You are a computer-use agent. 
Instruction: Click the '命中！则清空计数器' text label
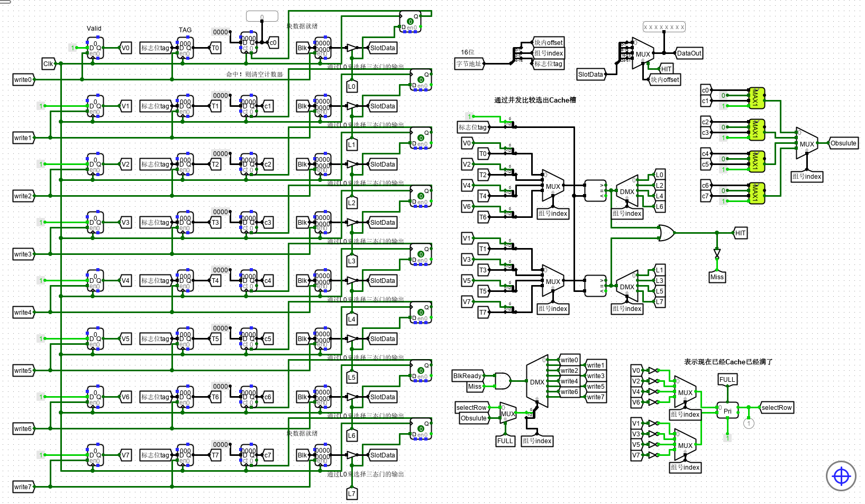click(254, 75)
